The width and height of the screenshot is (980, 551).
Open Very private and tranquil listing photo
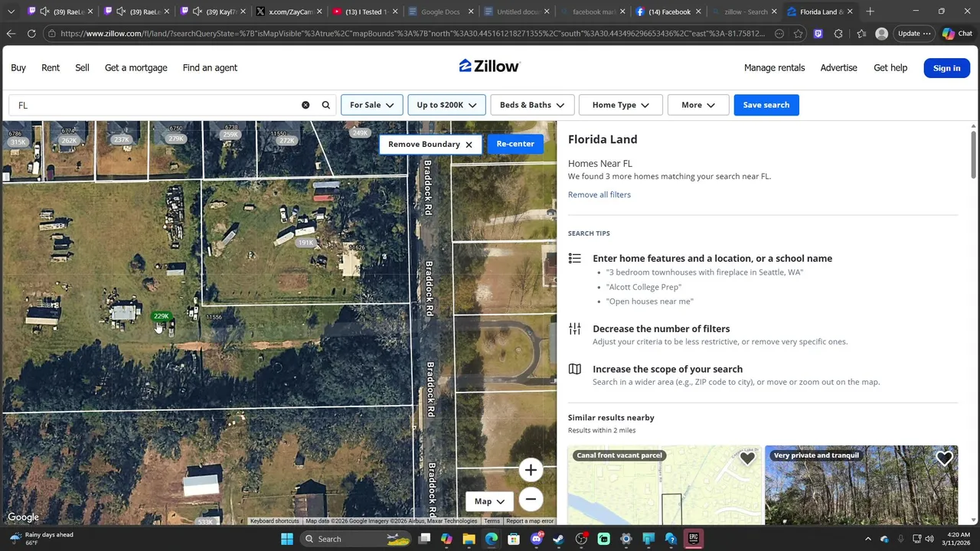[861, 485]
